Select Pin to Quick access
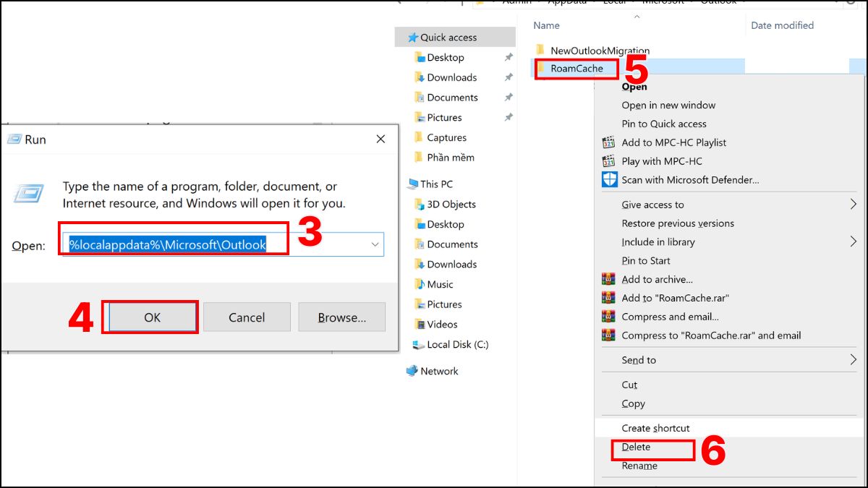868x488 pixels. point(664,124)
